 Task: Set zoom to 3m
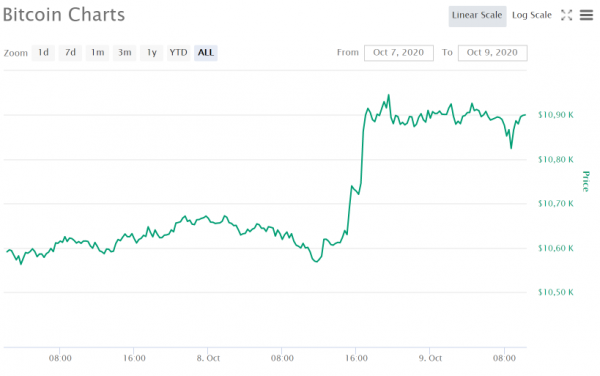point(125,53)
